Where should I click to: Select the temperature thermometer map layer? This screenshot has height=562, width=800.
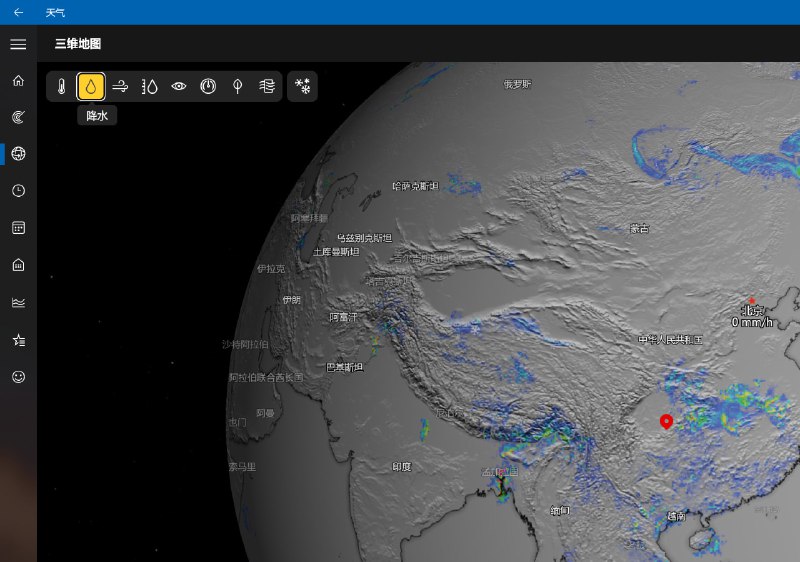tap(62, 87)
